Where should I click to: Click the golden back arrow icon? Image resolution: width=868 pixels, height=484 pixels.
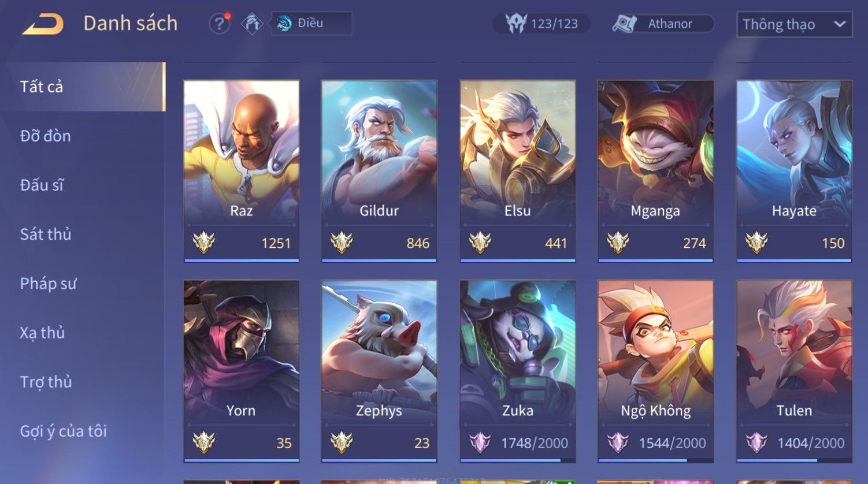coord(43,24)
